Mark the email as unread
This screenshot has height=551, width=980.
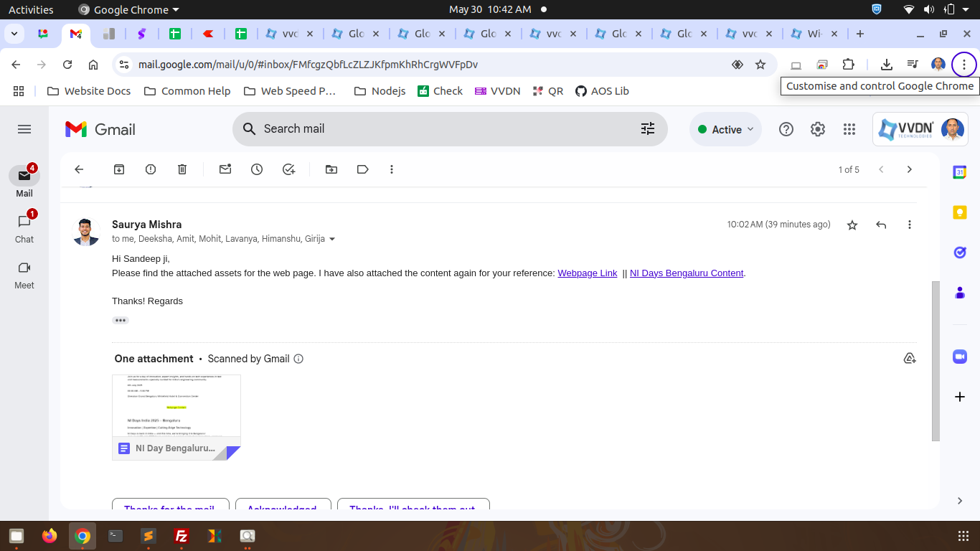coord(225,169)
